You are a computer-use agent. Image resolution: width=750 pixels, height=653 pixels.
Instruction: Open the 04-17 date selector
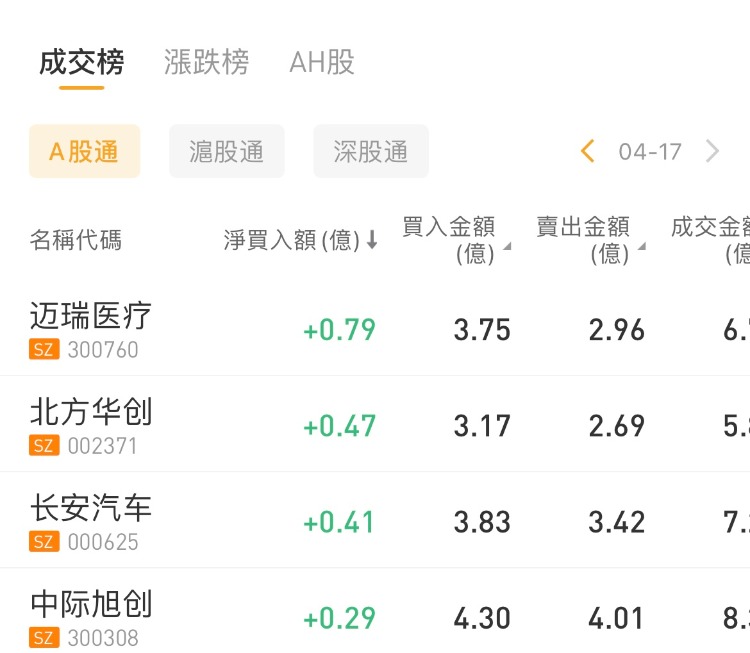(650, 152)
